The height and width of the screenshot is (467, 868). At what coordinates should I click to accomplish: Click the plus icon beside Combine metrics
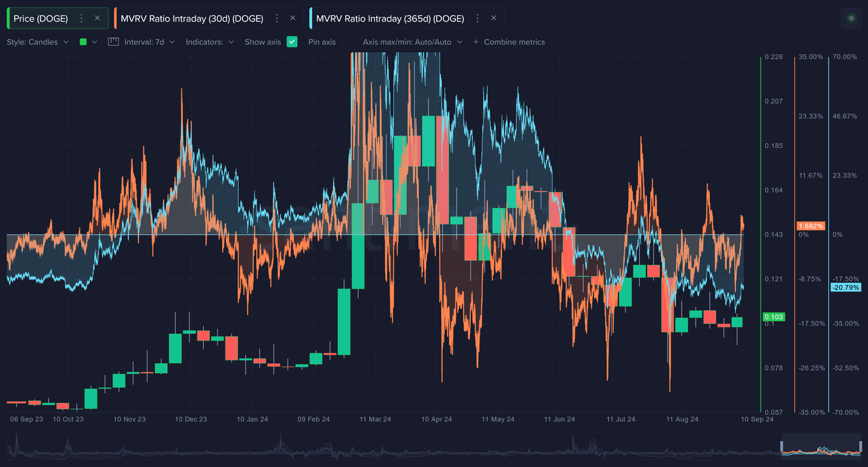click(x=476, y=42)
